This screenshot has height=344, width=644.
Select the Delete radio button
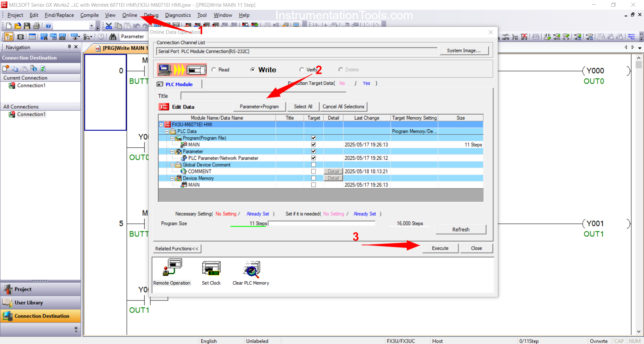(341, 70)
